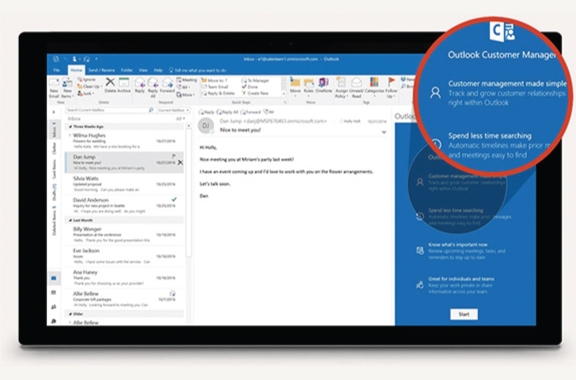Image resolution: width=576 pixels, height=380 pixels.
Task: Click the New Email ribbon icon
Action: coord(54,87)
